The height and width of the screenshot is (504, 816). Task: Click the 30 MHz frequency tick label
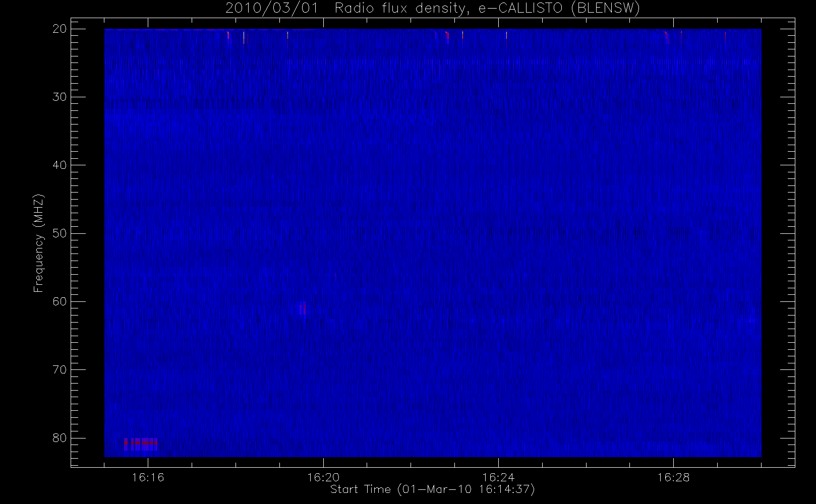click(60, 97)
